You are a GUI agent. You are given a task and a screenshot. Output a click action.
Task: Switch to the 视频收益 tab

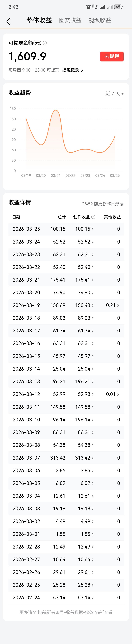[100, 20]
